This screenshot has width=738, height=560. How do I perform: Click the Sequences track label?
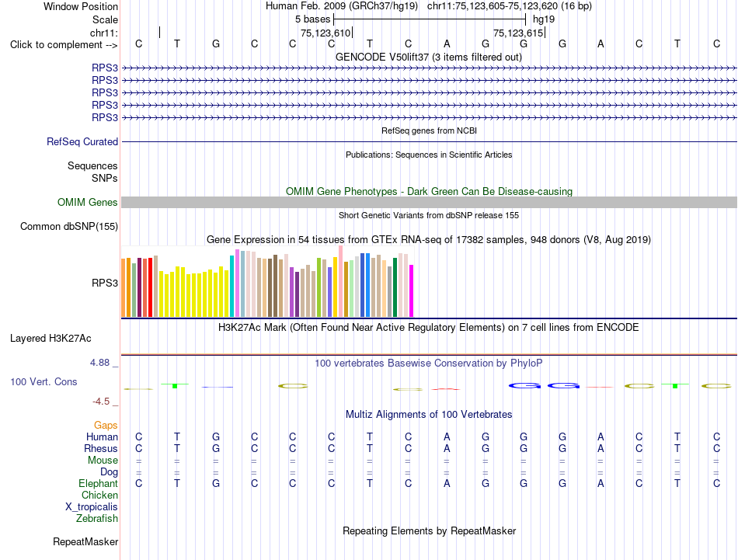pos(92,165)
